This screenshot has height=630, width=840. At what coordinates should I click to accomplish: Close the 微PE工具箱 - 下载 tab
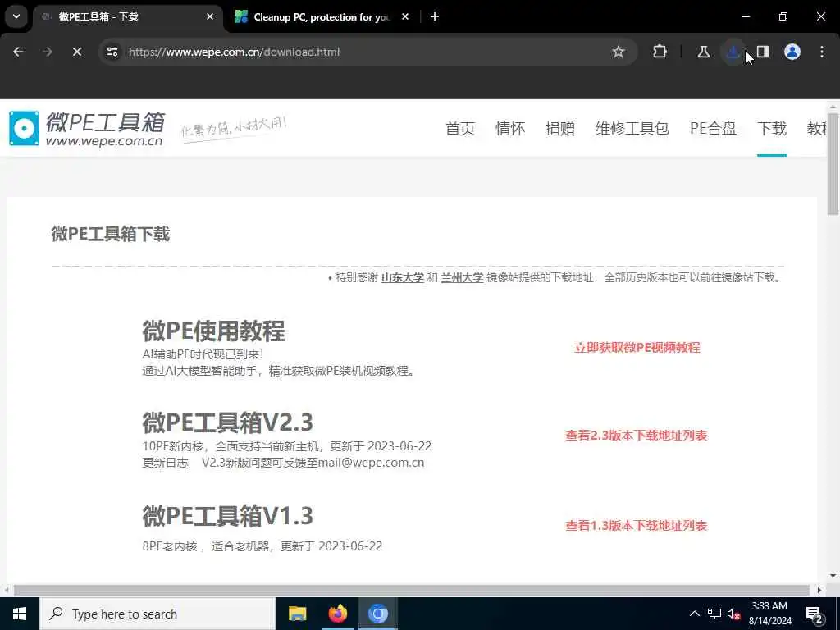(x=210, y=16)
